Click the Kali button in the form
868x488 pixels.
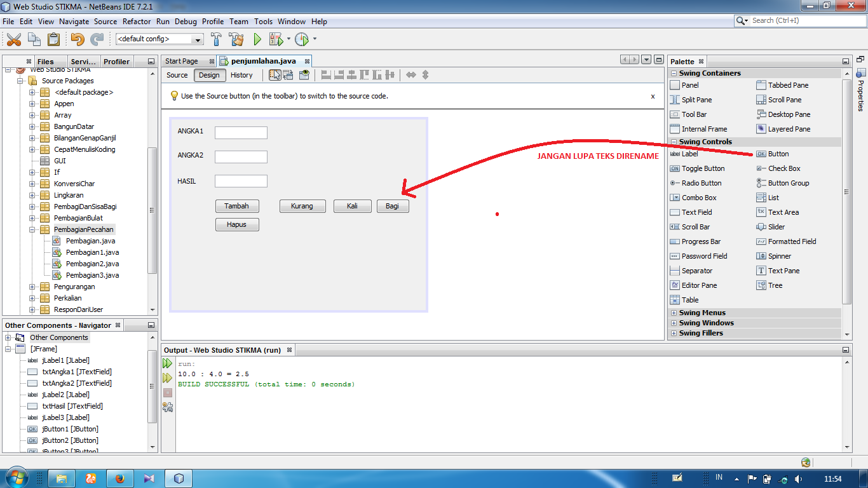tap(352, 206)
